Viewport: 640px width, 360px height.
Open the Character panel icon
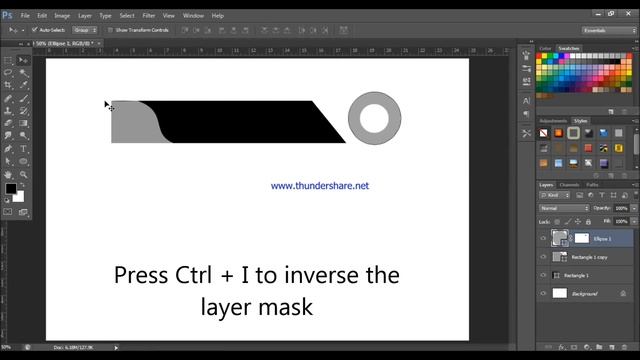pos(527,100)
